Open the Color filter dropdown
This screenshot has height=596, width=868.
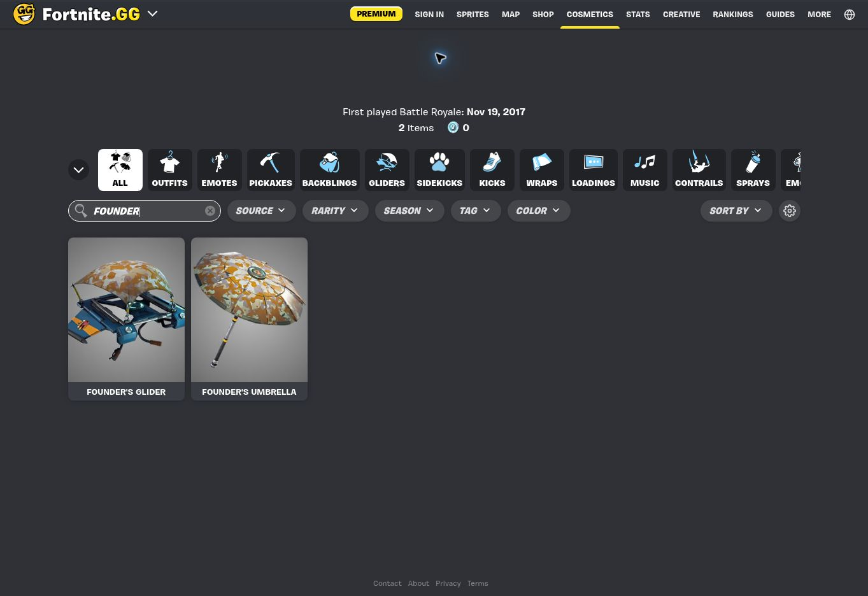(539, 211)
